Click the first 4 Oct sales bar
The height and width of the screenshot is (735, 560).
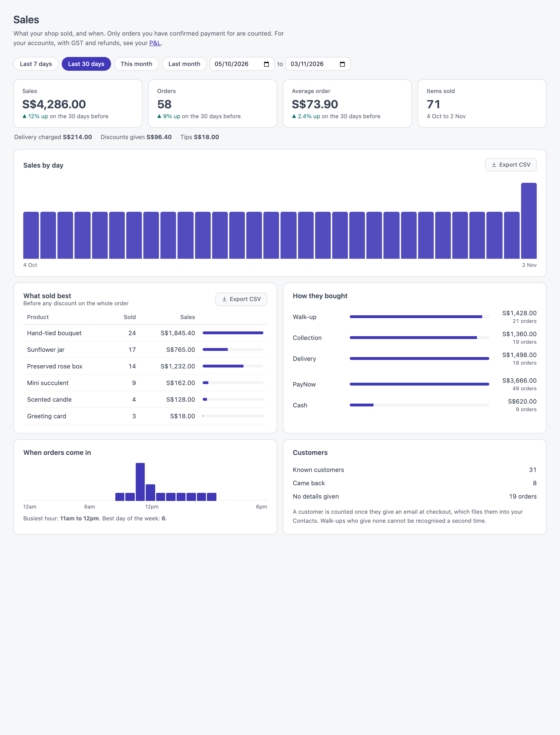31,235
